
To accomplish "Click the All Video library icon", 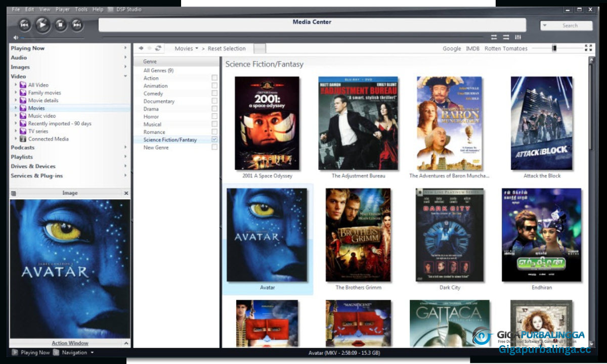I will tap(23, 85).
